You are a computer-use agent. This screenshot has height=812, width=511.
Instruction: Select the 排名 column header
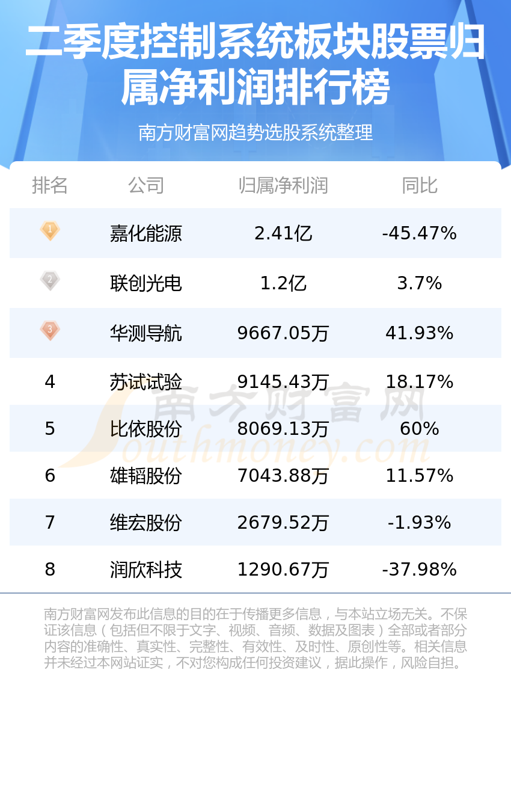(x=50, y=185)
